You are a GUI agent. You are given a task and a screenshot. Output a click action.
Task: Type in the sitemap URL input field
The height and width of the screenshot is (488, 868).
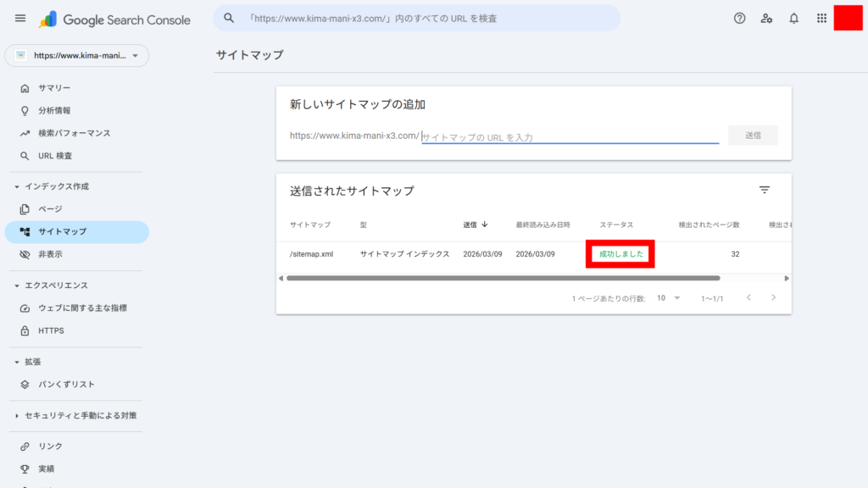click(x=570, y=135)
